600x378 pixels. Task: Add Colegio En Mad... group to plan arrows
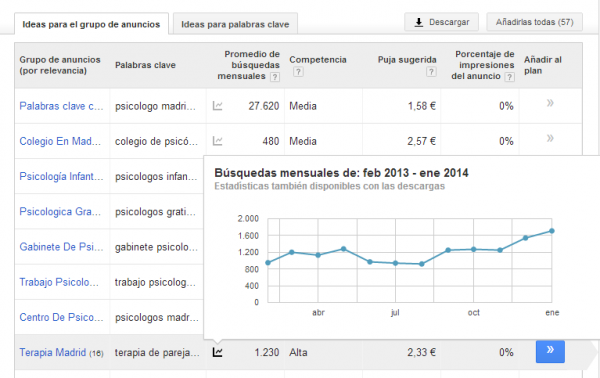(550, 138)
